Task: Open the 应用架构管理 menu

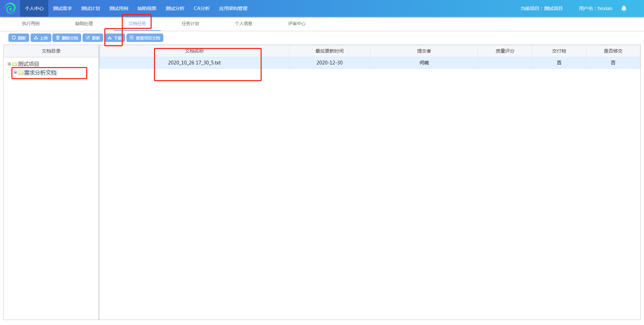Action: point(233,8)
